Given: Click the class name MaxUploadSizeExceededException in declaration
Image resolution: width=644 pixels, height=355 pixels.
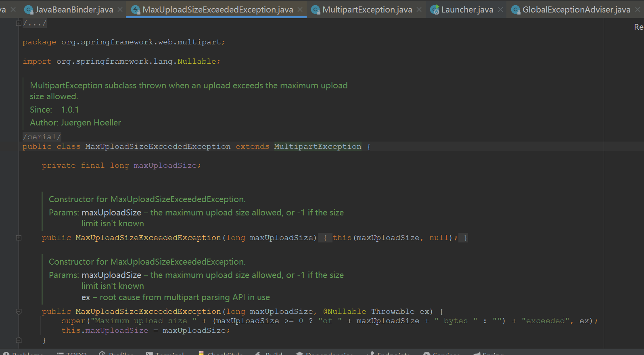Looking at the screenshot, I should (x=158, y=146).
